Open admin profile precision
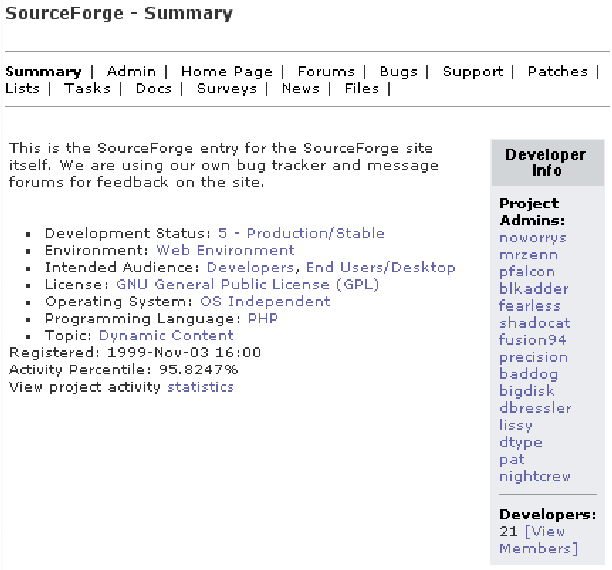This screenshot has height=570, width=612. [x=534, y=358]
